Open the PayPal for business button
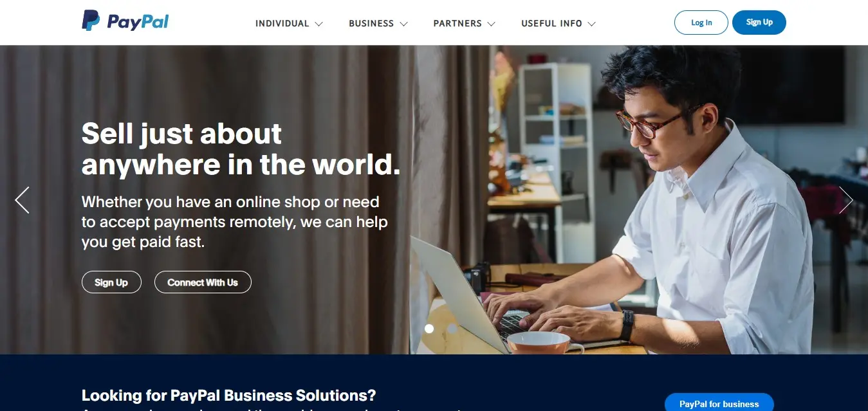 click(x=719, y=403)
